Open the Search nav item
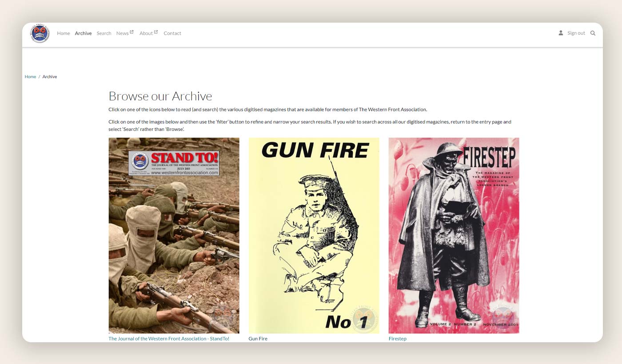The height and width of the screenshot is (364, 622). point(104,33)
